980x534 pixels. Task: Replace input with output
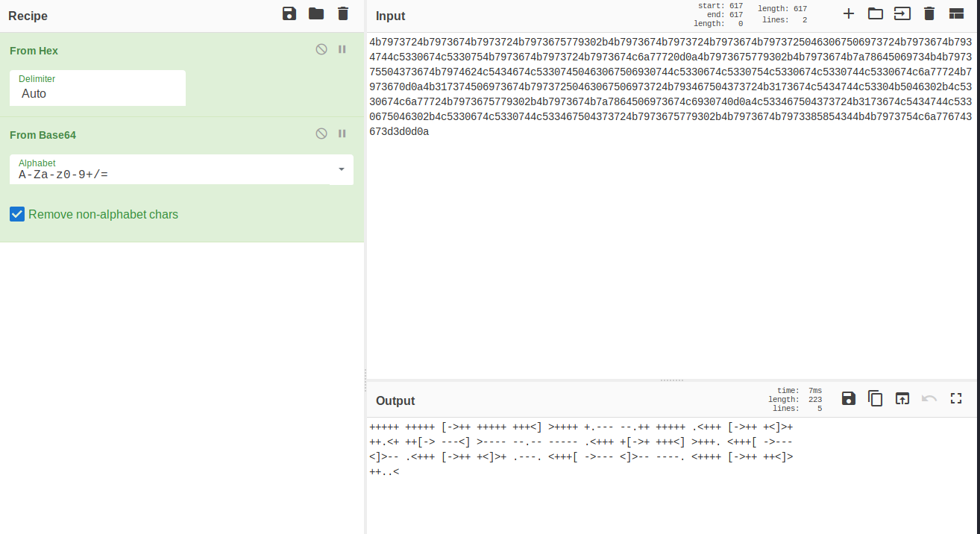902,398
